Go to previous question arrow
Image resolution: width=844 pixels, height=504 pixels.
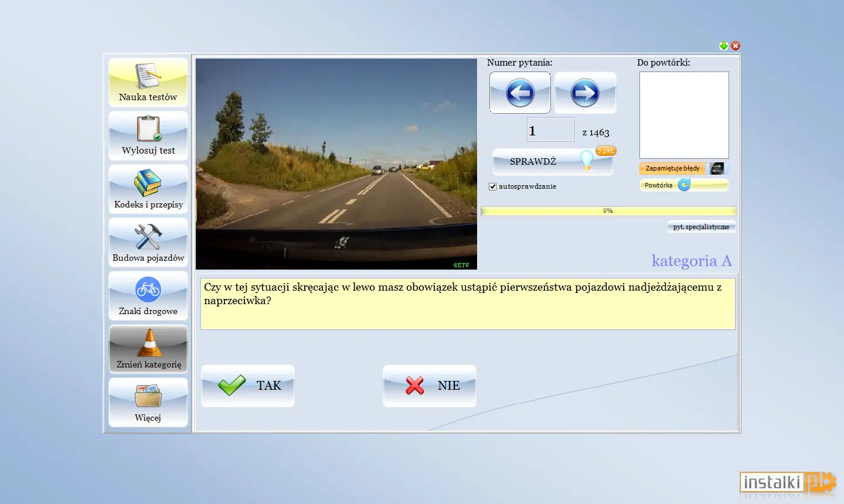tap(520, 93)
